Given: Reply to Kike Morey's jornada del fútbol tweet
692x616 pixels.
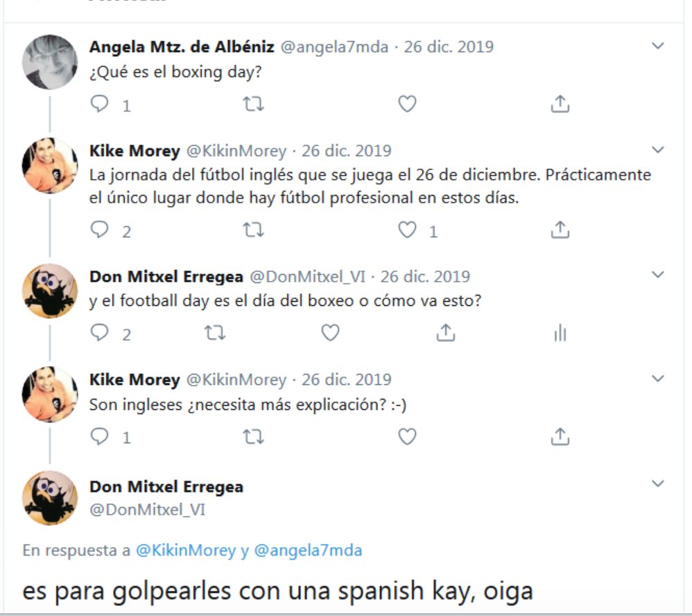Looking at the screenshot, I should click(x=99, y=230).
